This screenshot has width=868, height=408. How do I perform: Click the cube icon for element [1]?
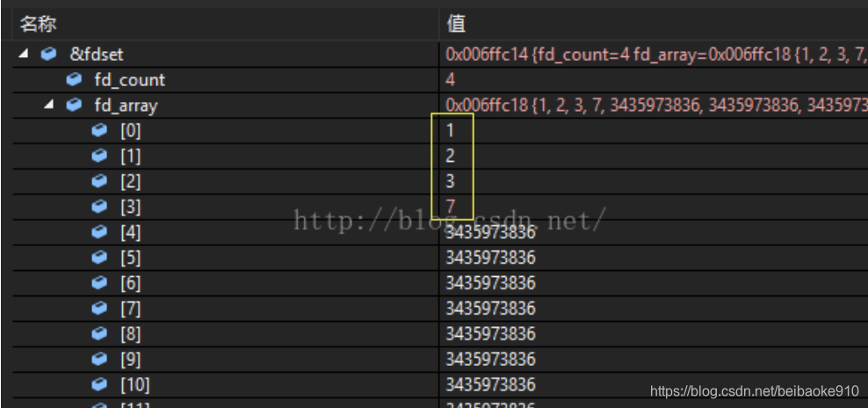(x=99, y=156)
